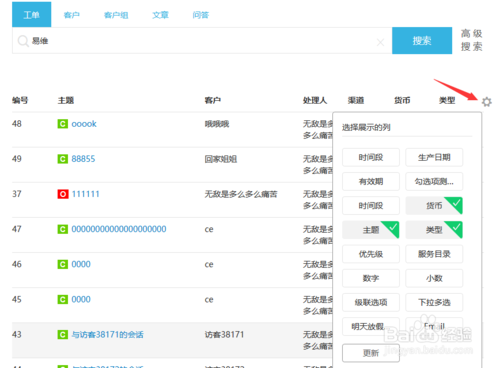The height and width of the screenshot is (368, 500).
Task: Click the 编号 column header
Action: coord(20,100)
